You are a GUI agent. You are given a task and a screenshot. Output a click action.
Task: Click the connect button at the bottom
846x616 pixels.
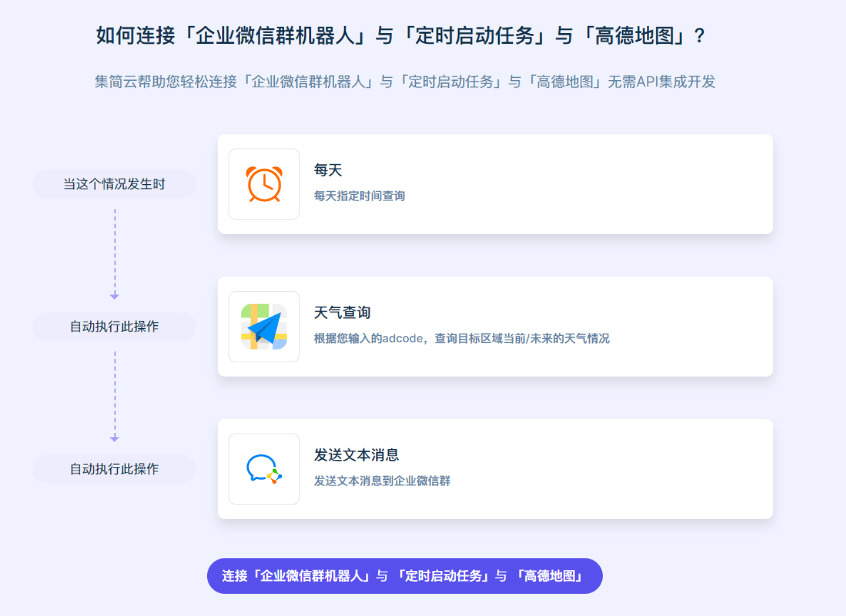pyautogui.click(x=405, y=576)
